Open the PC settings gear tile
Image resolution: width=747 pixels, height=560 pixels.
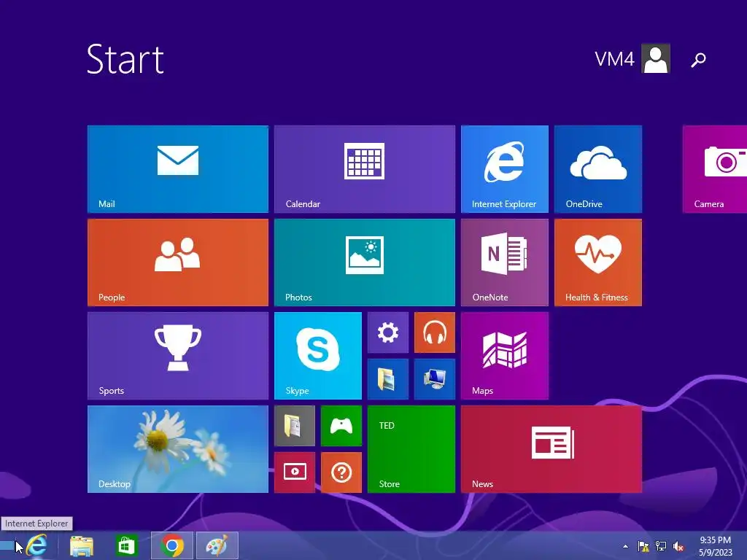[x=388, y=332]
